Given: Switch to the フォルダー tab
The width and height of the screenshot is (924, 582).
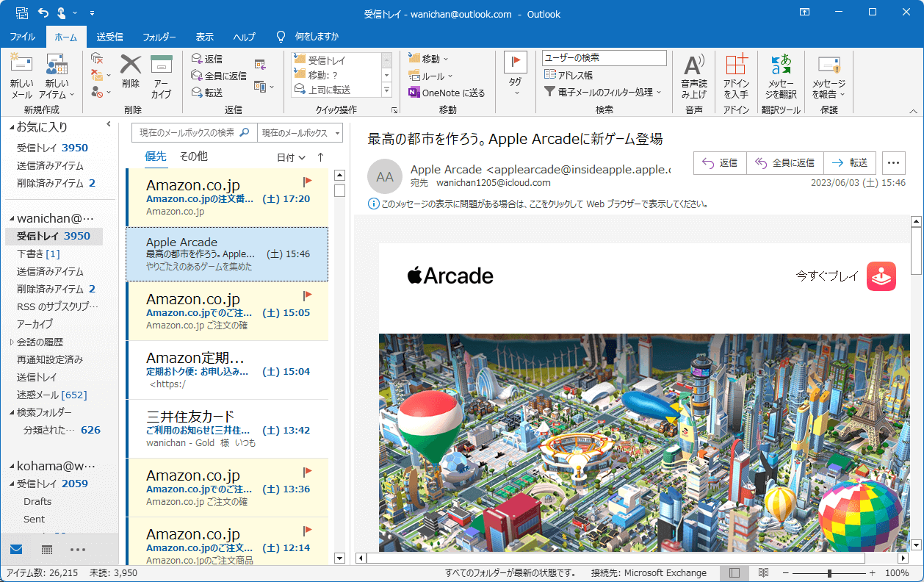Looking at the screenshot, I should (159, 37).
